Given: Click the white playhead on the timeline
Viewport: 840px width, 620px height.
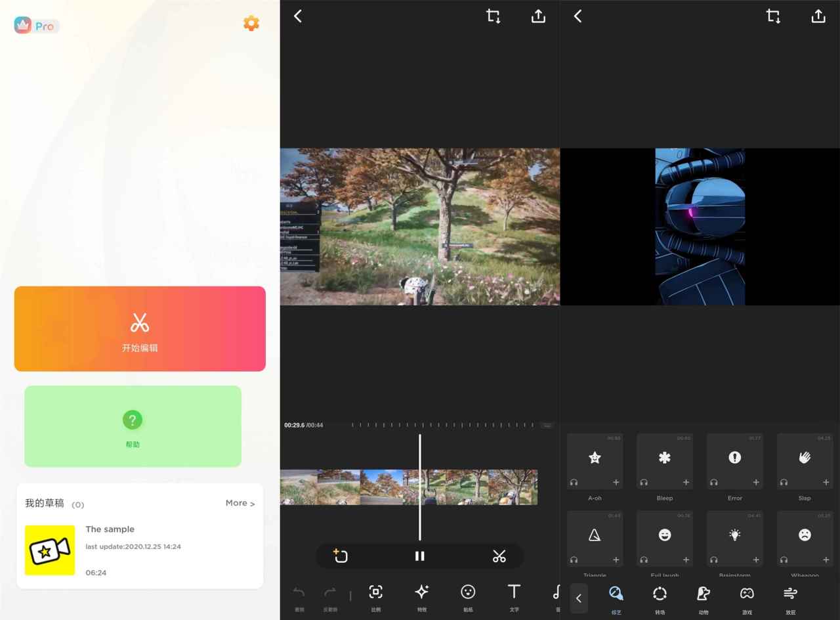Looking at the screenshot, I should [420, 487].
